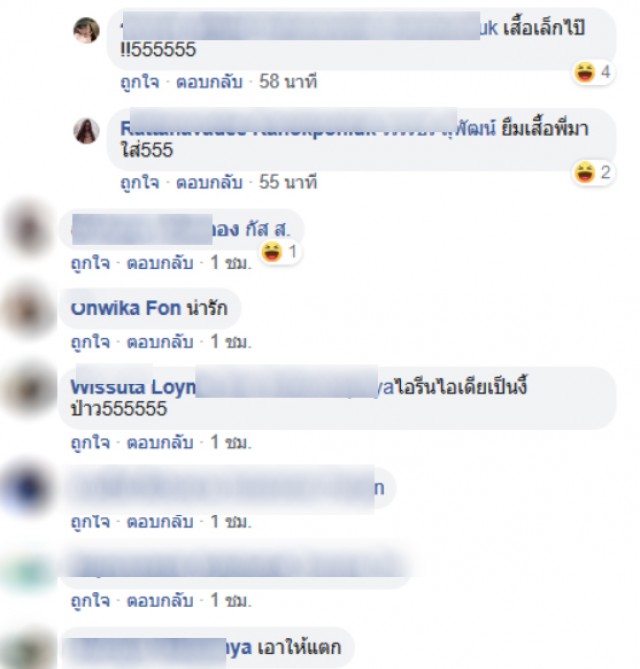Click the laughing reaction with count 1
Image resolution: width=640 pixels, height=669 pixels.
280,252
